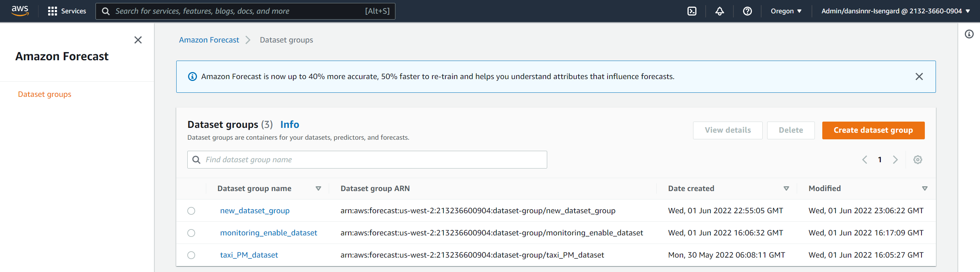Click the ARN of taxi_PM_dataset
Image resolution: width=980 pixels, height=272 pixels.
point(472,255)
